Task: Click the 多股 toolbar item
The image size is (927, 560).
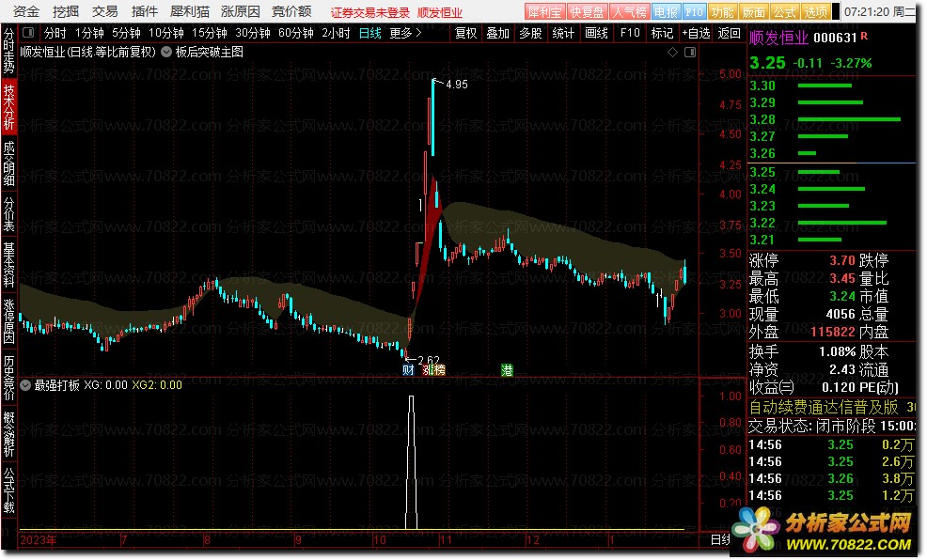Action: 530,33
